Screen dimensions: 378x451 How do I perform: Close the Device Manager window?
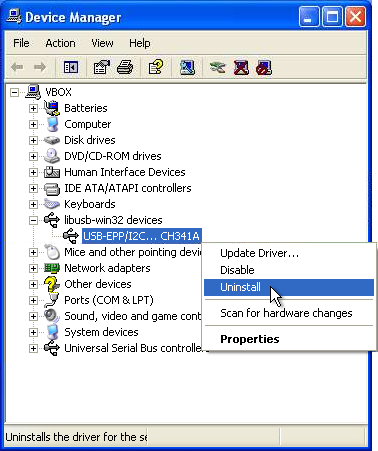pos(355,17)
